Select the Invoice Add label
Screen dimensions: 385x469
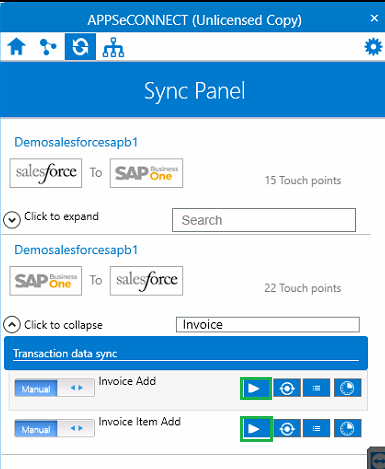[x=127, y=381]
